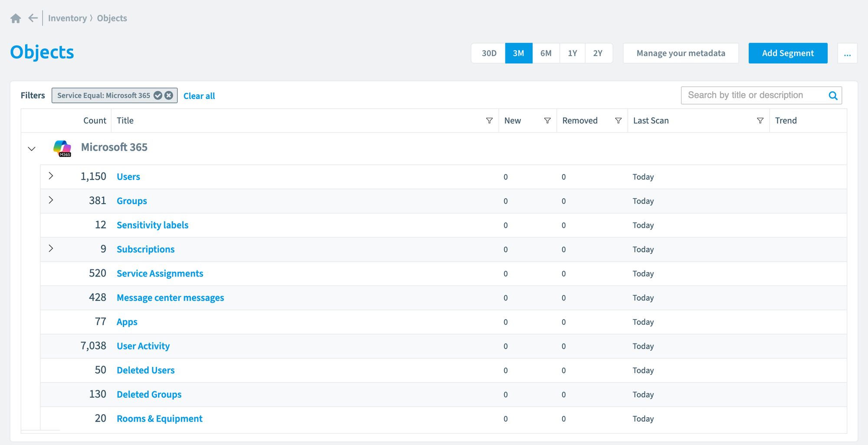This screenshot has height=445, width=868.
Task: Go to the home page icon
Action: 16,18
